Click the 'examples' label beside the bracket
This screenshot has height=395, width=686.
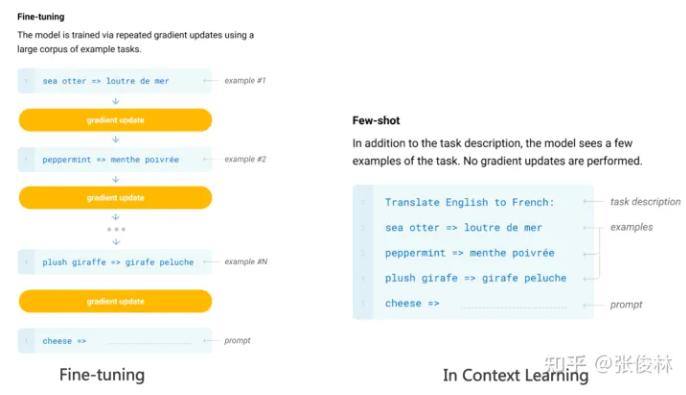coord(631,227)
